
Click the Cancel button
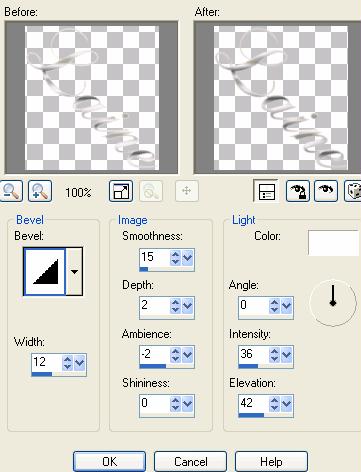coord(190,462)
